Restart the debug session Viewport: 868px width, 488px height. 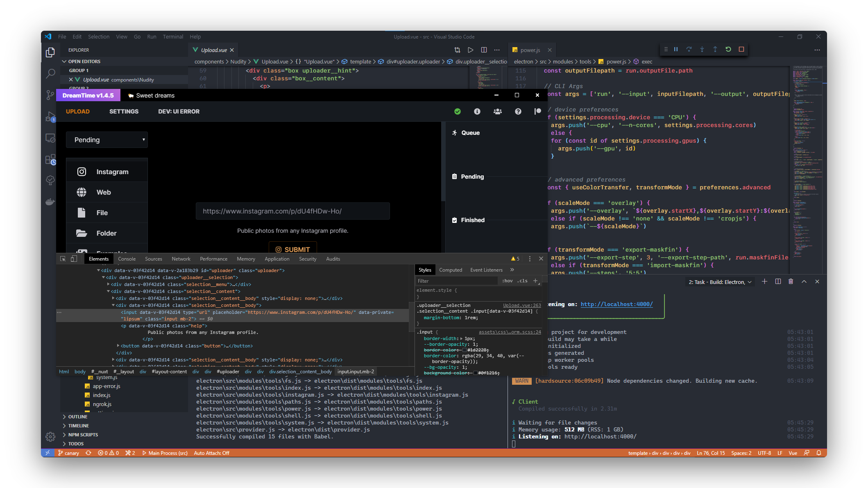click(728, 49)
